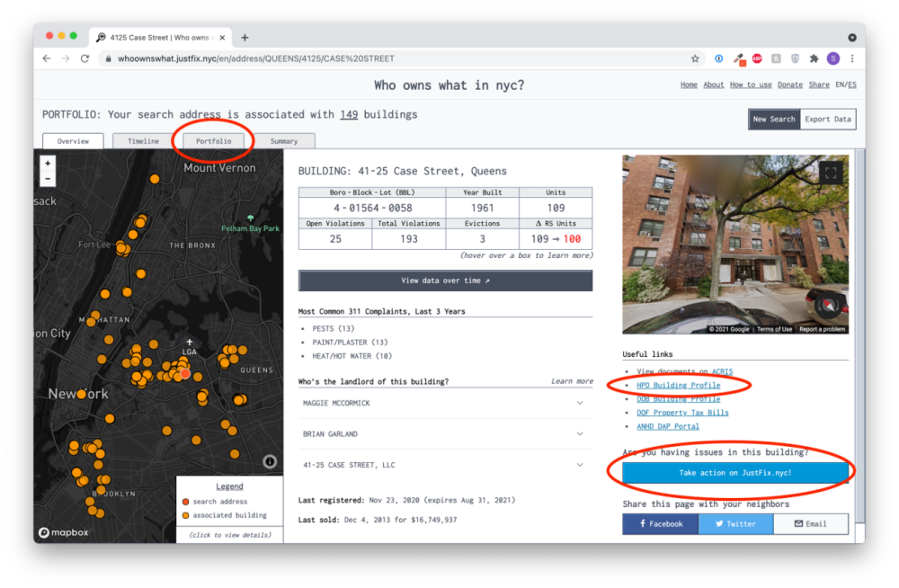899x588 pixels.
Task: Open browser extensions puzzle icon
Action: (814, 58)
